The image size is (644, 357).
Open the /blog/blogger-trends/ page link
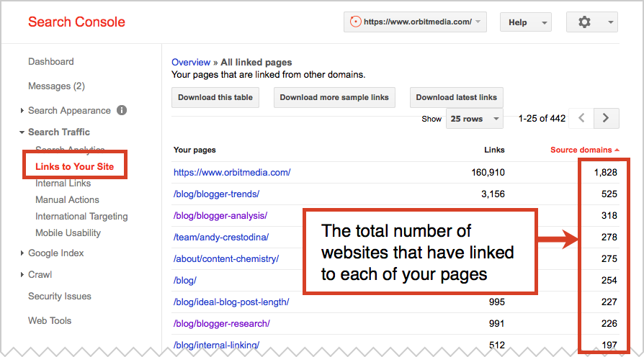tap(216, 194)
